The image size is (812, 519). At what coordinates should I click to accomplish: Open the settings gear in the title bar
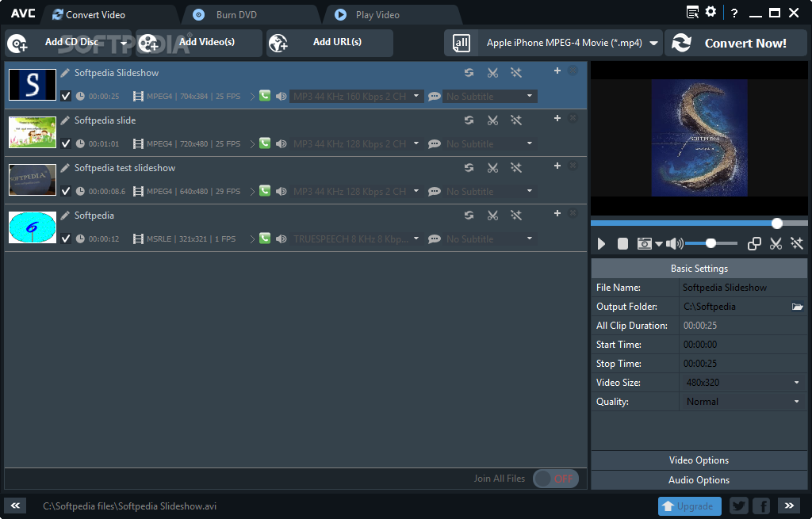[x=710, y=12]
